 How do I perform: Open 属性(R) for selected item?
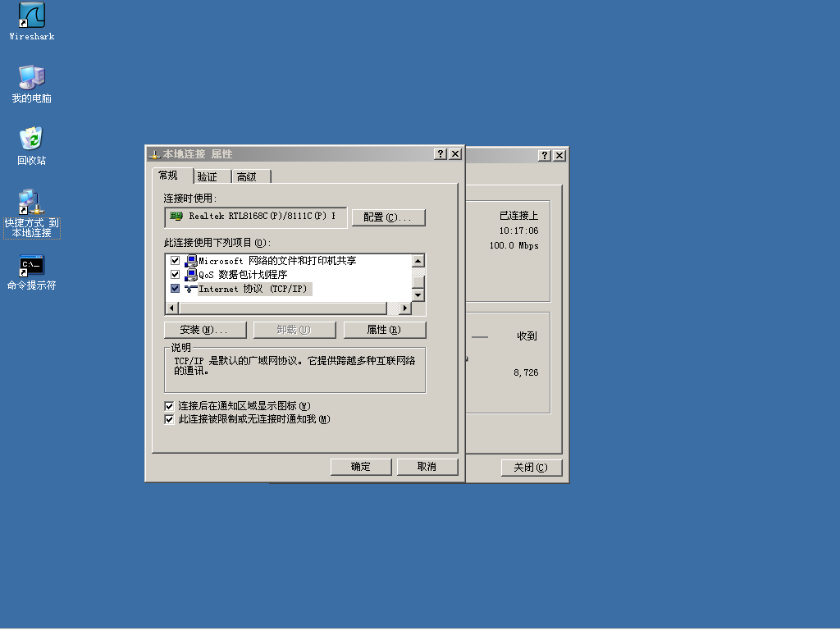[x=385, y=330]
